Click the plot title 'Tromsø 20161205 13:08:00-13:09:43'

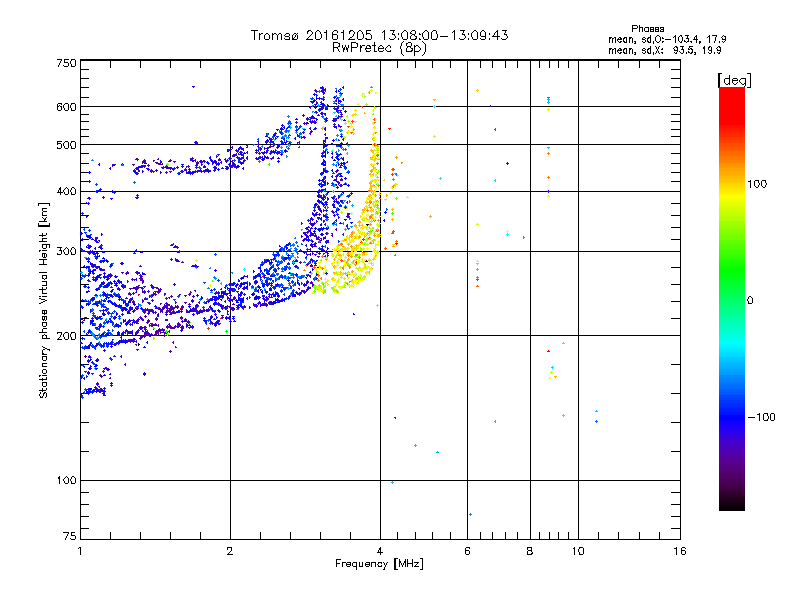tap(379, 35)
